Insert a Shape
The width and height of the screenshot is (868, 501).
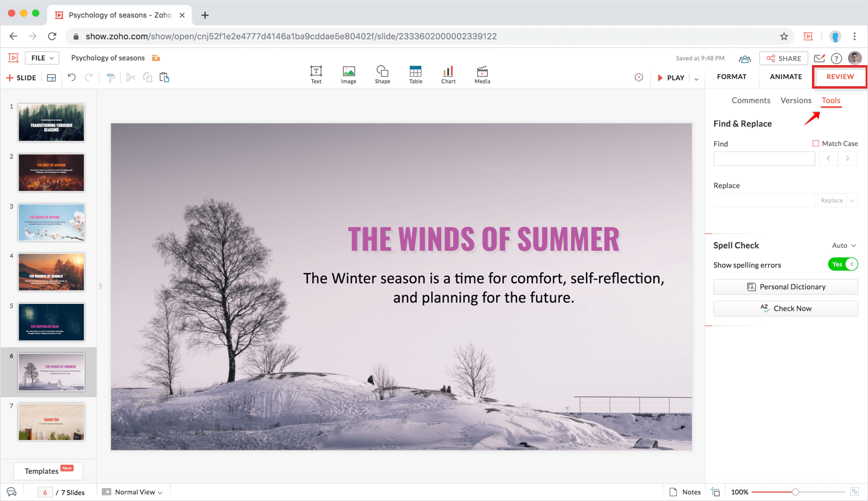point(382,75)
